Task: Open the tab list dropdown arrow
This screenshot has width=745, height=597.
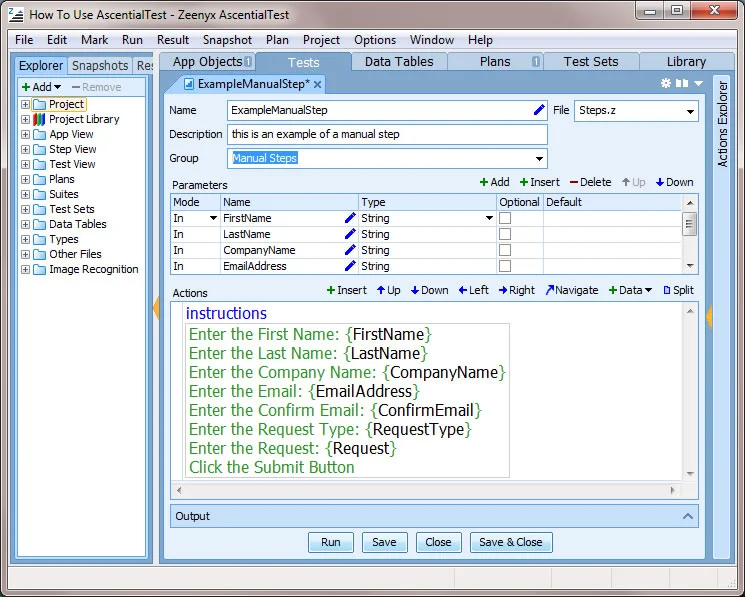Action: tap(698, 83)
